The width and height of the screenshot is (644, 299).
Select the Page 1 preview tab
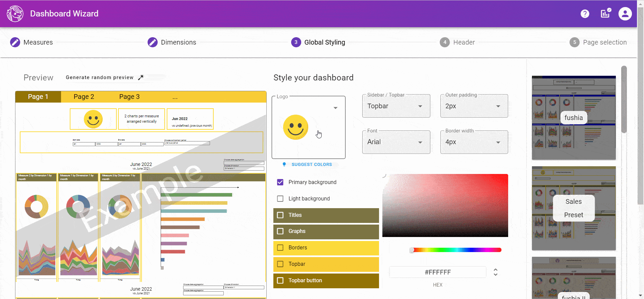click(x=38, y=97)
